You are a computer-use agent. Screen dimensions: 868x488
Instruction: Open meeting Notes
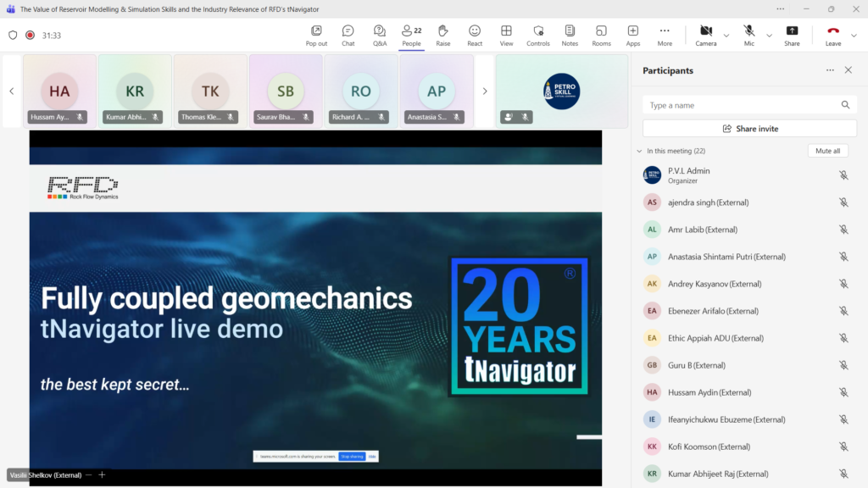tap(570, 35)
